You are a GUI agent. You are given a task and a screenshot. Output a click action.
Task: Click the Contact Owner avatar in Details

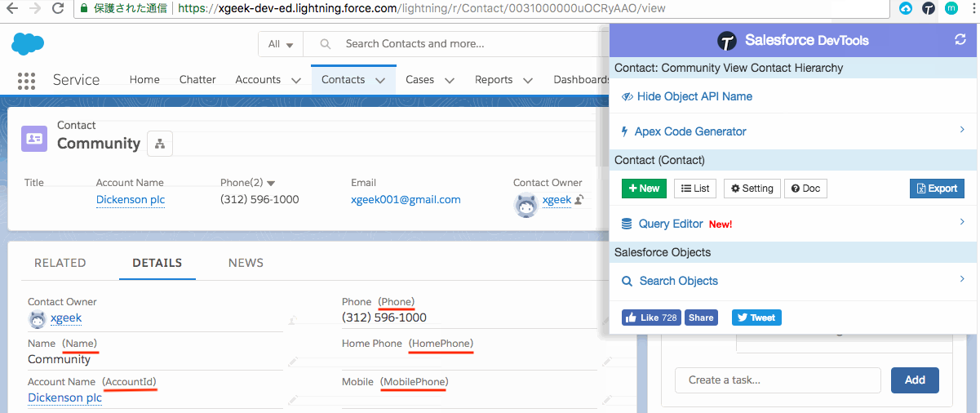click(x=37, y=318)
